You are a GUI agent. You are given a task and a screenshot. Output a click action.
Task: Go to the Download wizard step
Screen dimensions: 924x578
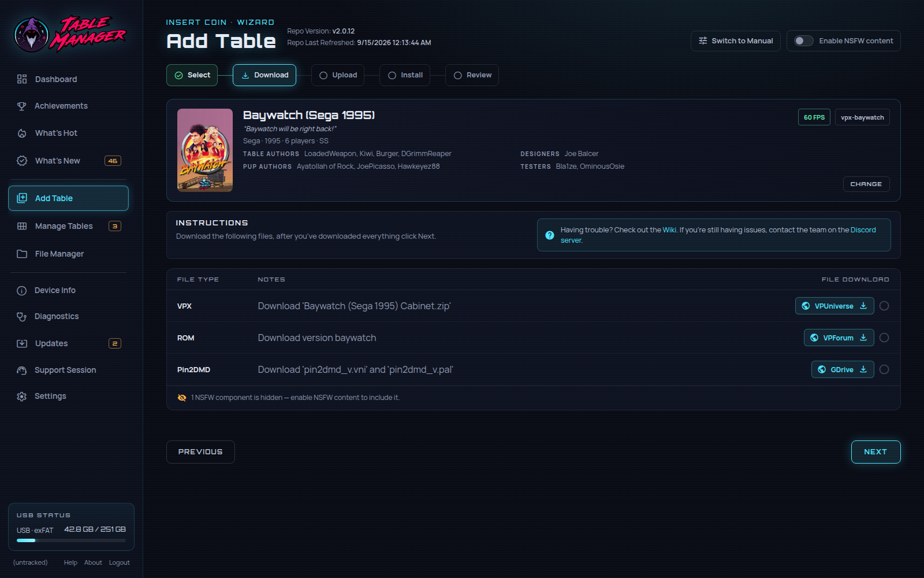pyautogui.click(x=264, y=75)
